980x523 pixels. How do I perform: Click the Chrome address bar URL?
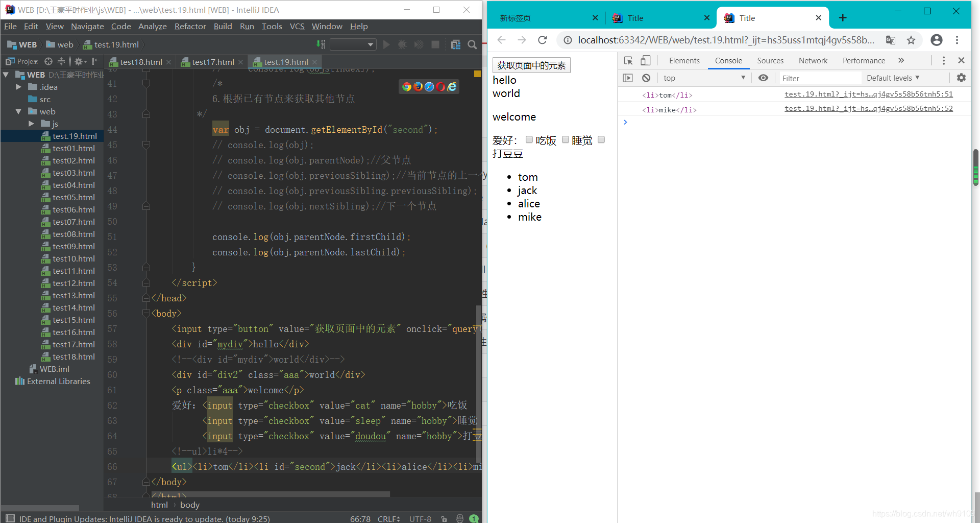coord(726,40)
